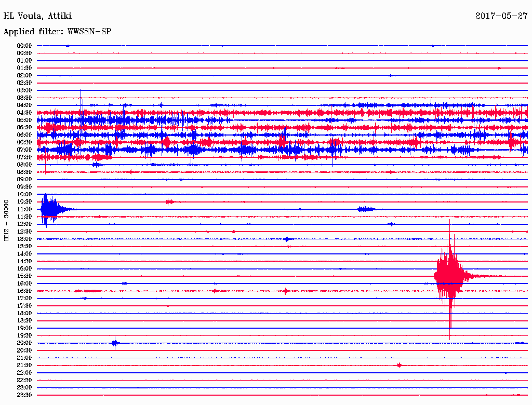Click the 02:00 time label

pos(24,75)
